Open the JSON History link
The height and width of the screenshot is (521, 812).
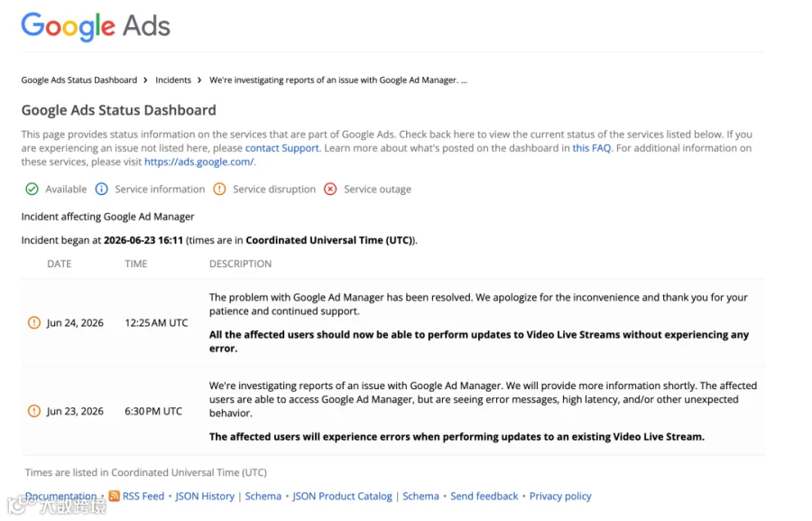pos(205,496)
